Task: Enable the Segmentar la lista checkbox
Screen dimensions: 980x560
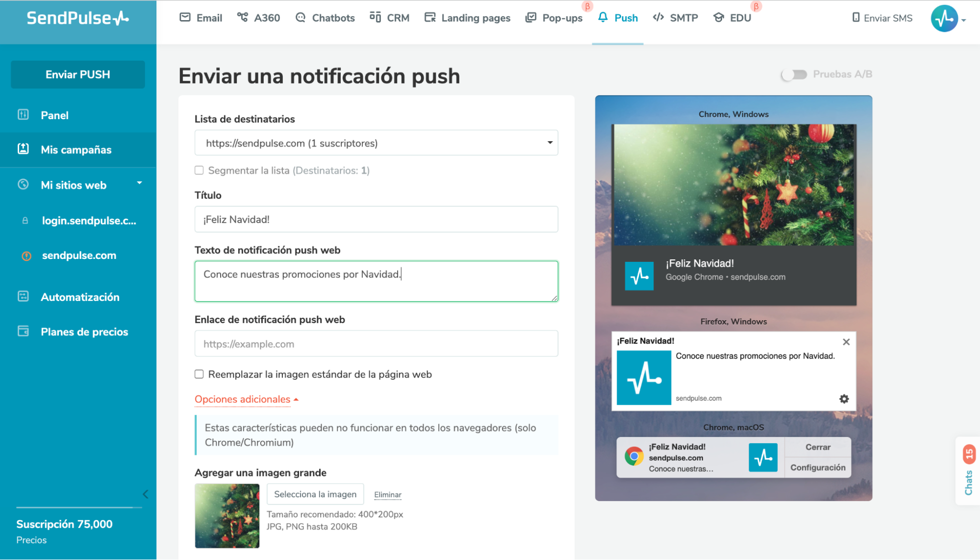Action: [x=199, y=170]
